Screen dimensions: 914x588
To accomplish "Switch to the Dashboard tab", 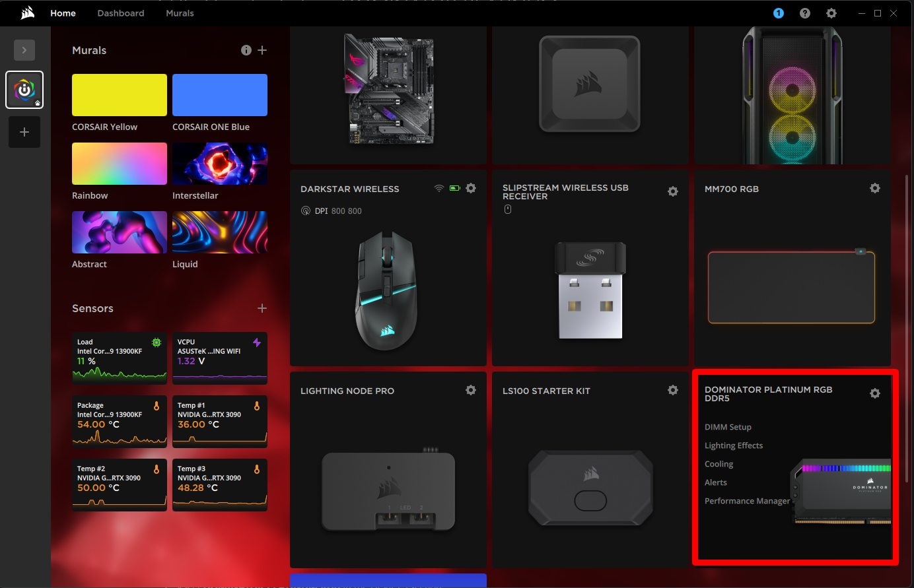I will click(121, 13).
